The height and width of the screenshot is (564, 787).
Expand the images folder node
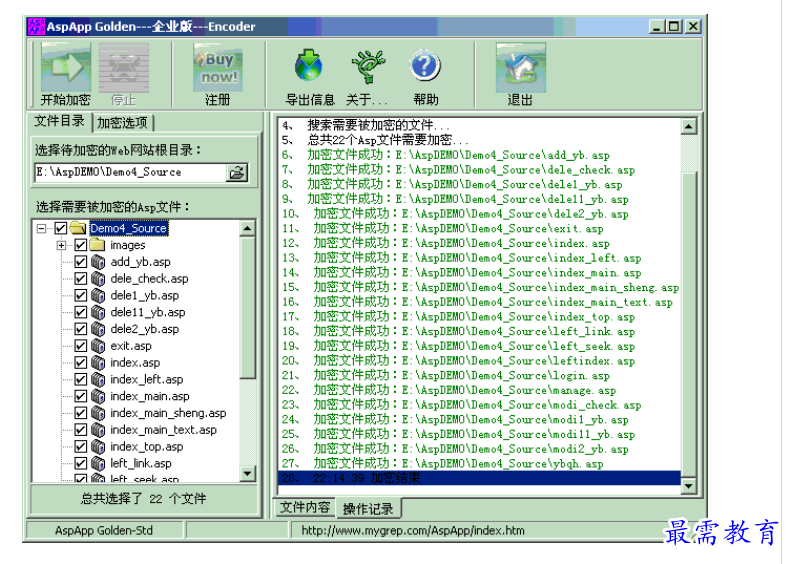(x=61, y=245)
